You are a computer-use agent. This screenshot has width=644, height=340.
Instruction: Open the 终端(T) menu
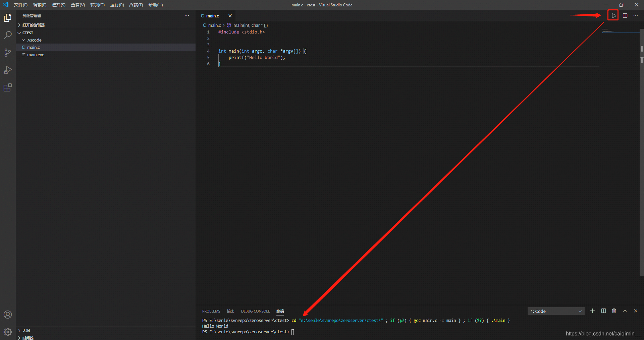coord(136,5)
